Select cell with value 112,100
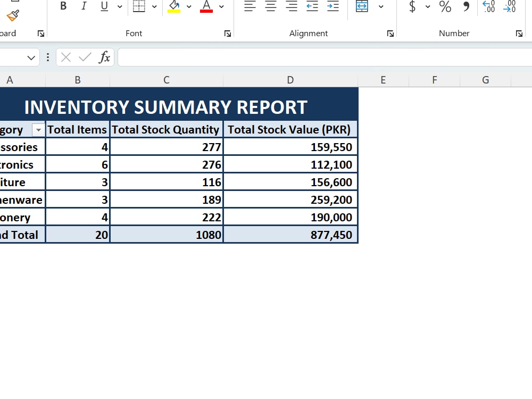This screenshot has height=399, width=532. (x=290, y=164)
